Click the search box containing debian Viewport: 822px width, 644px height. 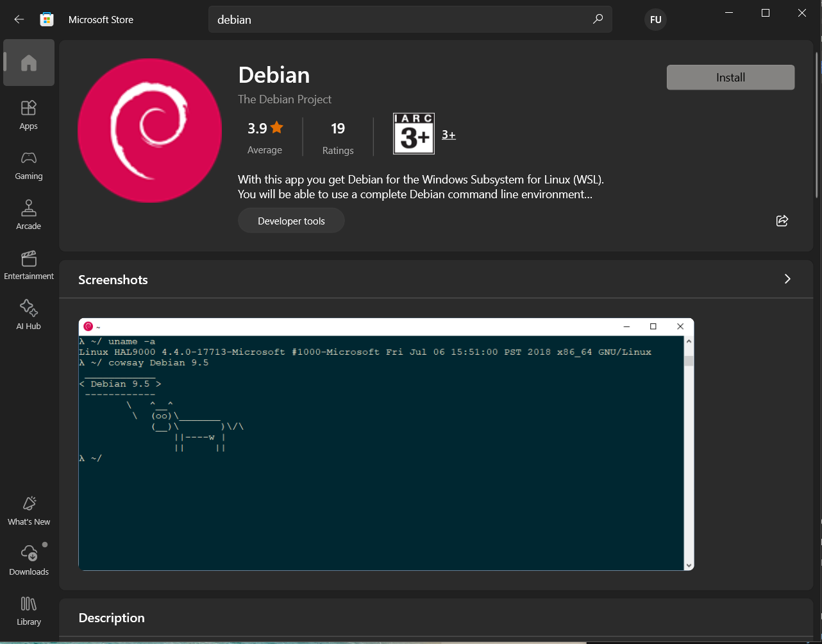[x=410, y=19]
